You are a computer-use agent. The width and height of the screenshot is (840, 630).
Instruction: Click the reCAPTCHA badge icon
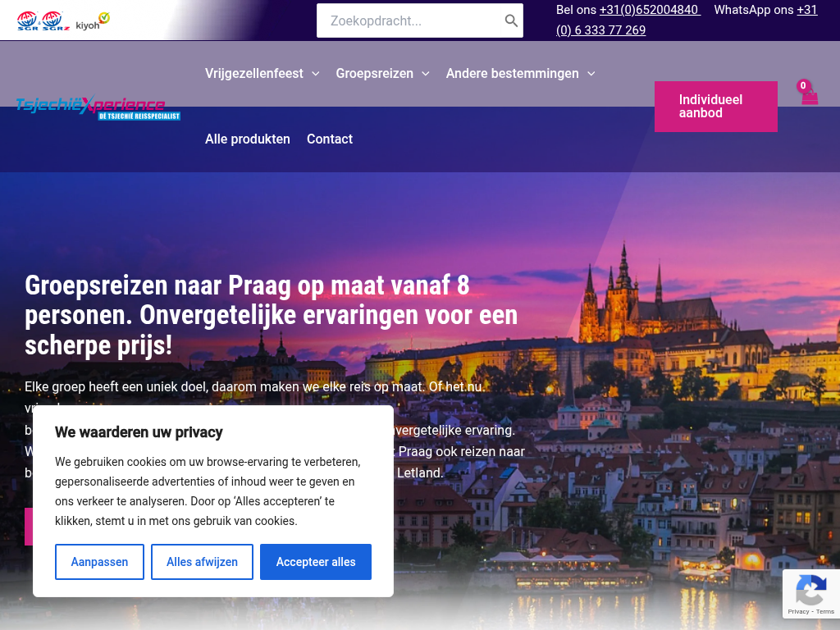(x=810, y=590)
